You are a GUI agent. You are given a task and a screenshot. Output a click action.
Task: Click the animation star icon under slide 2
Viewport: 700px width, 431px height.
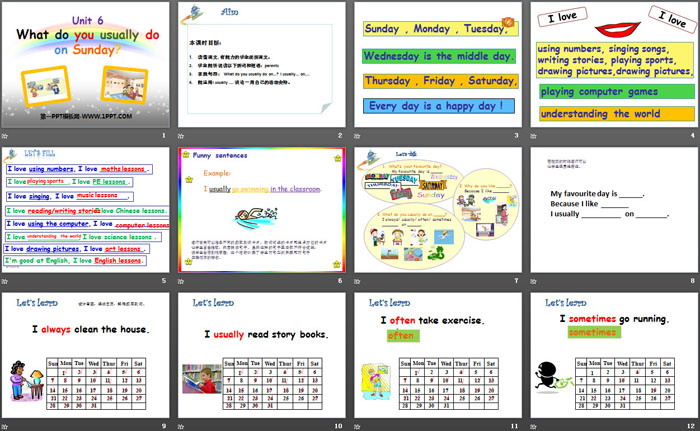pos(181,136)
